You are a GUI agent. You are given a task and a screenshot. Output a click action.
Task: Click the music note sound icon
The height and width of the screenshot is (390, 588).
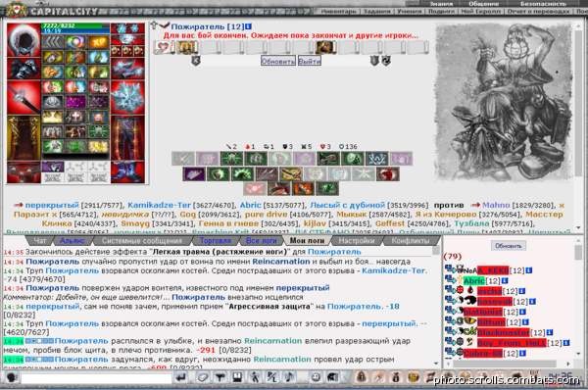[289, 377]
